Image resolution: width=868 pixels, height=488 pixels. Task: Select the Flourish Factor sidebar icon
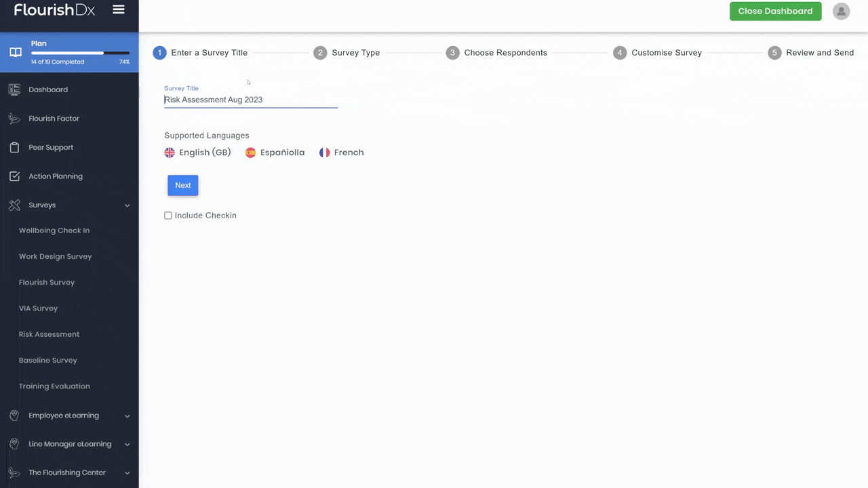pos(14,119)
